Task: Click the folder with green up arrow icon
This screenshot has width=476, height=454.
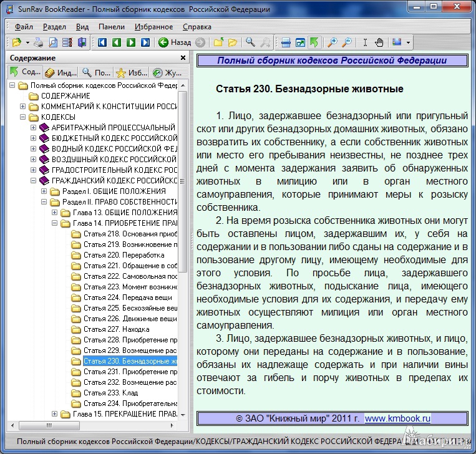Action: pos(218,42)
